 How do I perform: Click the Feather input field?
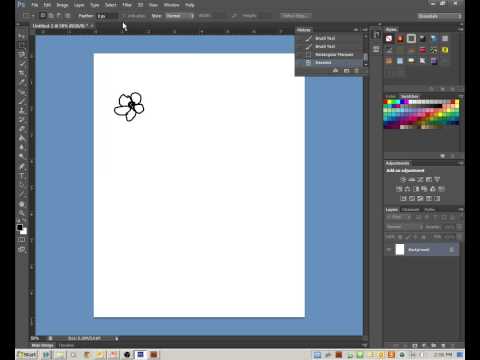[108, 16]
